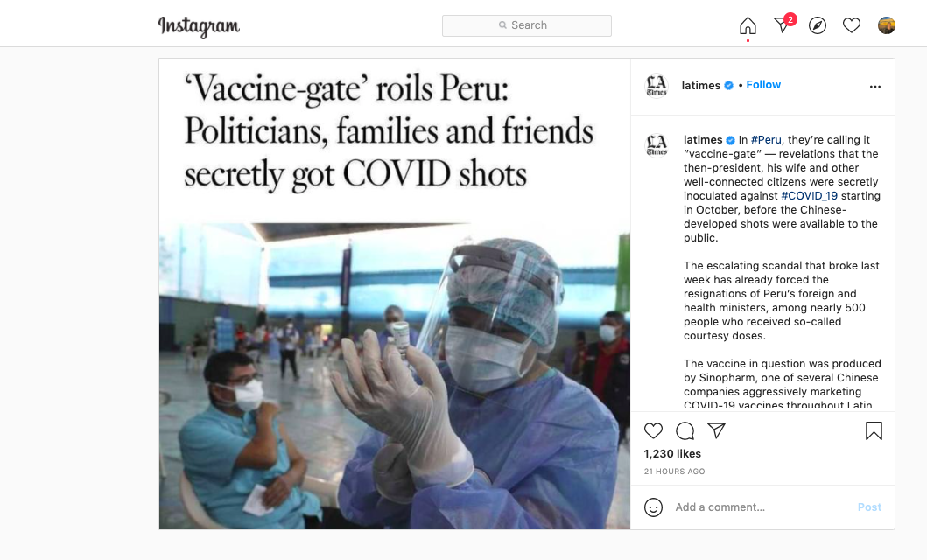Open the emoji picker smiley icon
The image size is (927, 560).
(x=653, y=507)
